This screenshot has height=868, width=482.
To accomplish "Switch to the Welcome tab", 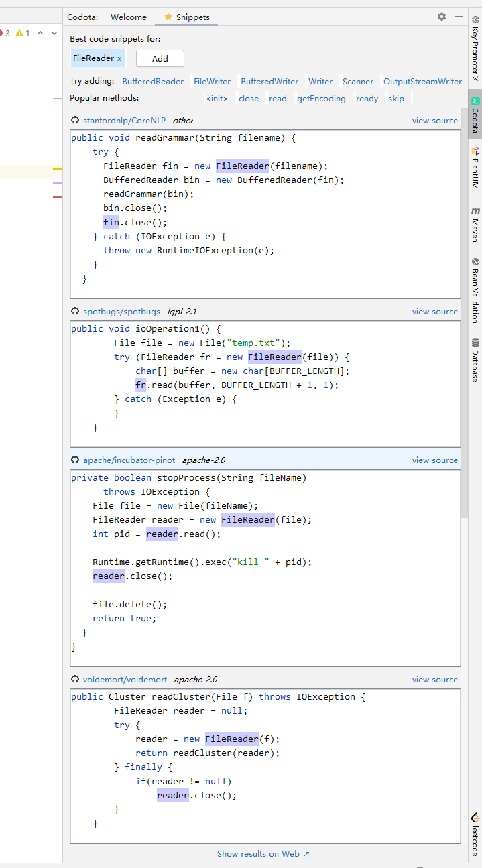I will [x=128, y=17].
